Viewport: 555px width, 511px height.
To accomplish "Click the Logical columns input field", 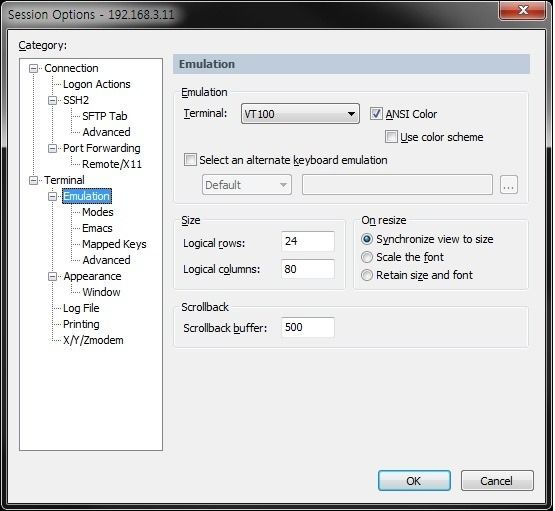I will click(308, 269).
